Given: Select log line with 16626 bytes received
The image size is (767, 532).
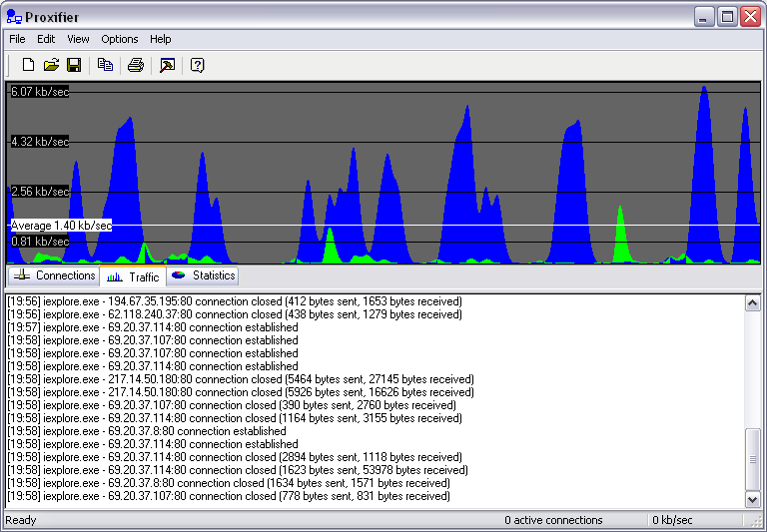Looking at the screenshot, I should click(241, 392).
